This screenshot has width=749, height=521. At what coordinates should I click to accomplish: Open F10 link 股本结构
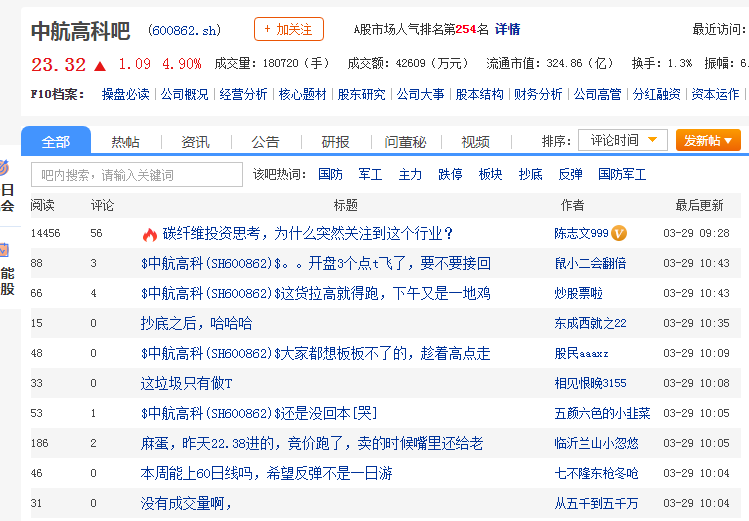coord(480,94)
